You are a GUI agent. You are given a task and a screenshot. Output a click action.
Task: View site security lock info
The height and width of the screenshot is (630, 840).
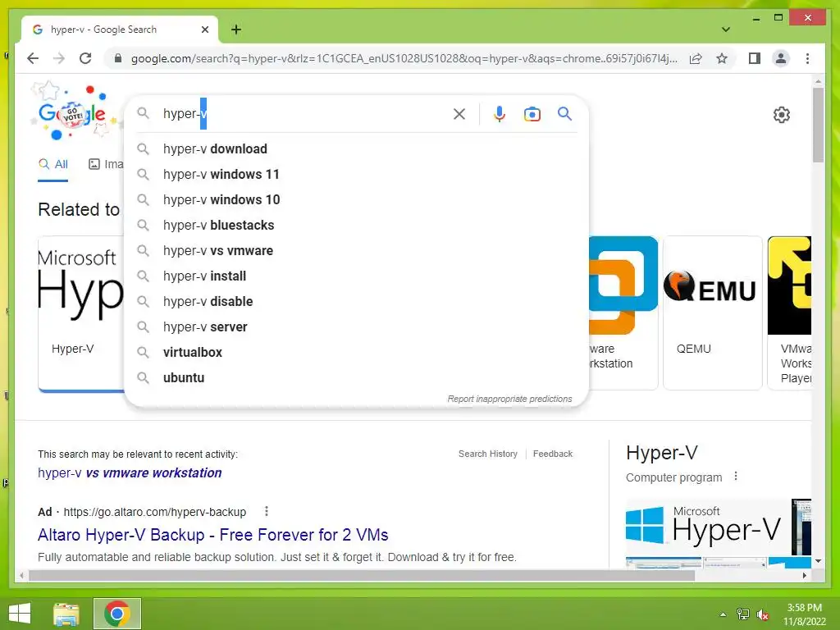[118, 58]
